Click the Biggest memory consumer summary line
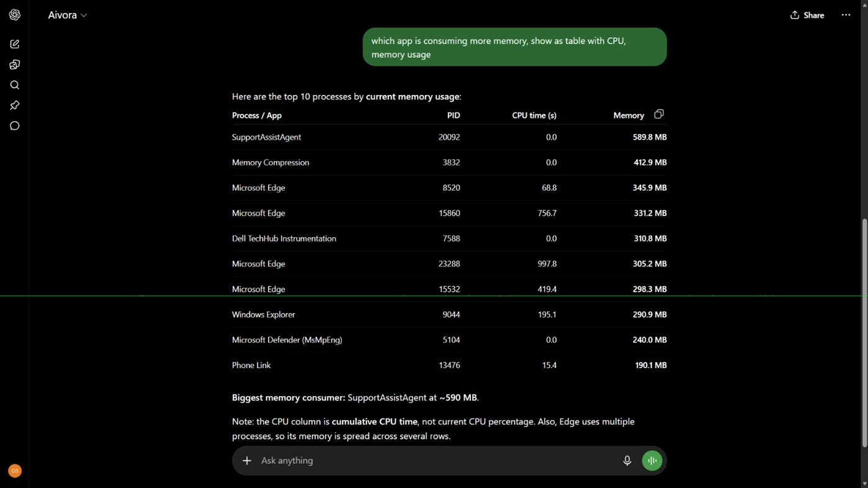 356,398
